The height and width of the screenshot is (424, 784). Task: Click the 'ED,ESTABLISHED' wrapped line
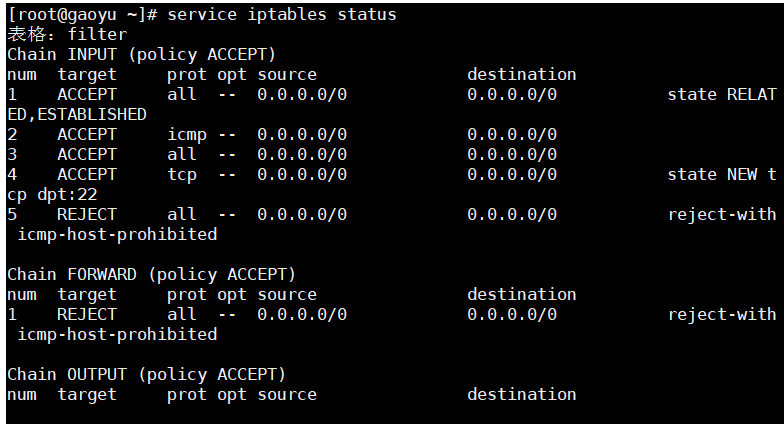pyautogui.click(x=77, y=114)
